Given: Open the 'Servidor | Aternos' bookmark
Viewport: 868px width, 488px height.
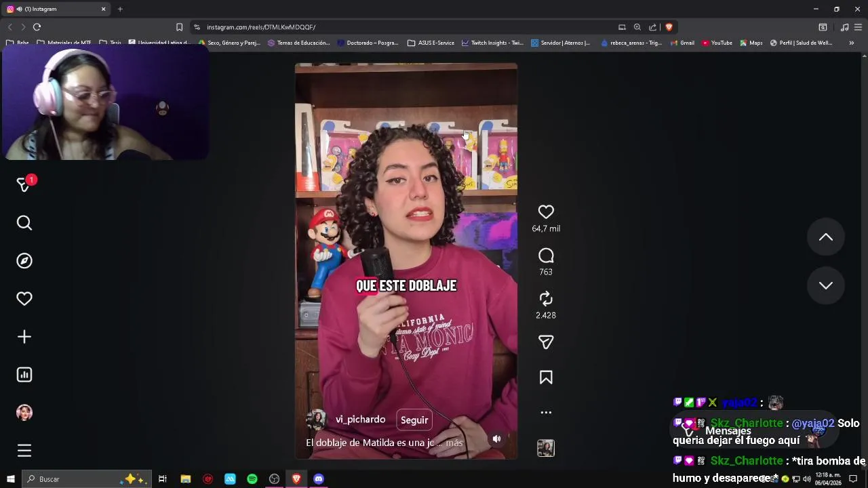Looking at the screenshot, I should [561, 43].
